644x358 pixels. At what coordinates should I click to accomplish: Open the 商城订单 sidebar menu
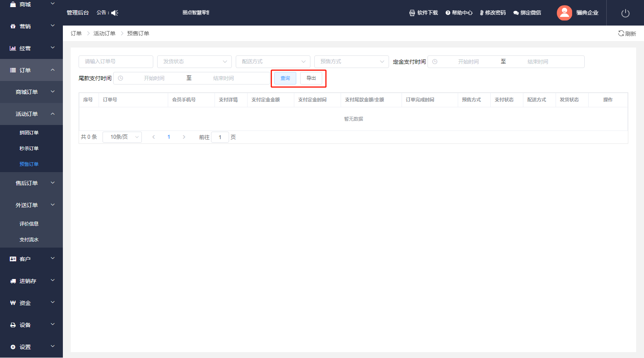(x=31, y=92)
